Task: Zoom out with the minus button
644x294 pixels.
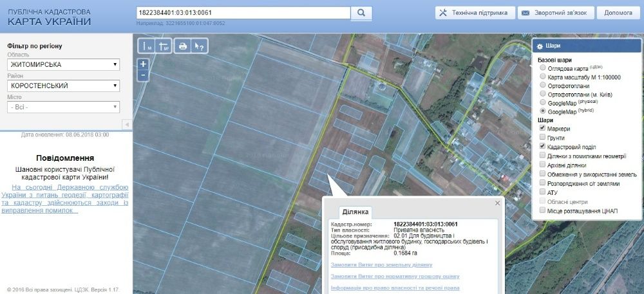Action: [x=143, y=75]
